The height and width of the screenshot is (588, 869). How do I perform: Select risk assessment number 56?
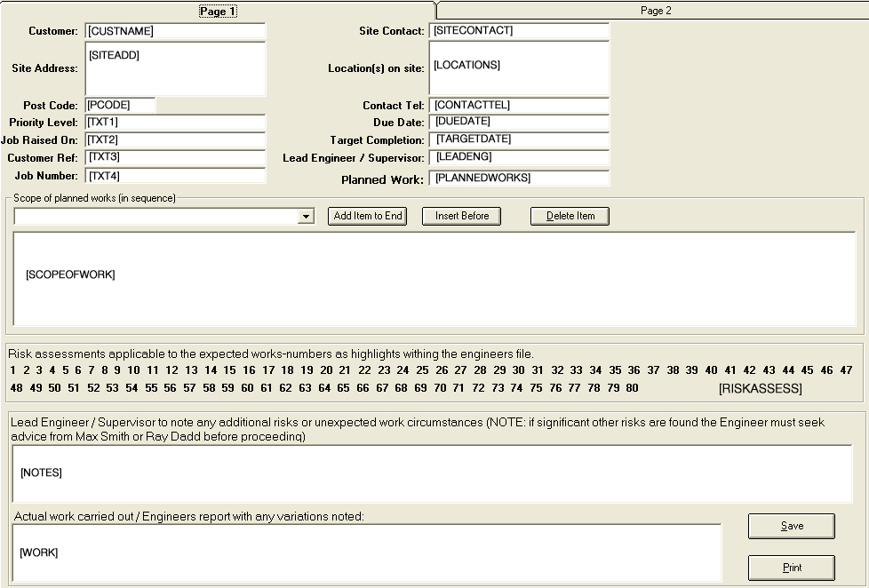pos(170,388)
